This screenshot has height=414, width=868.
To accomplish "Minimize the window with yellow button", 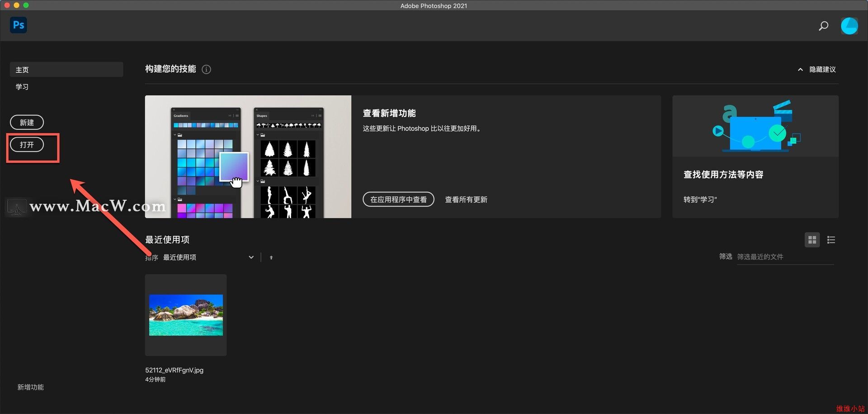I will [x=16, y=5].
